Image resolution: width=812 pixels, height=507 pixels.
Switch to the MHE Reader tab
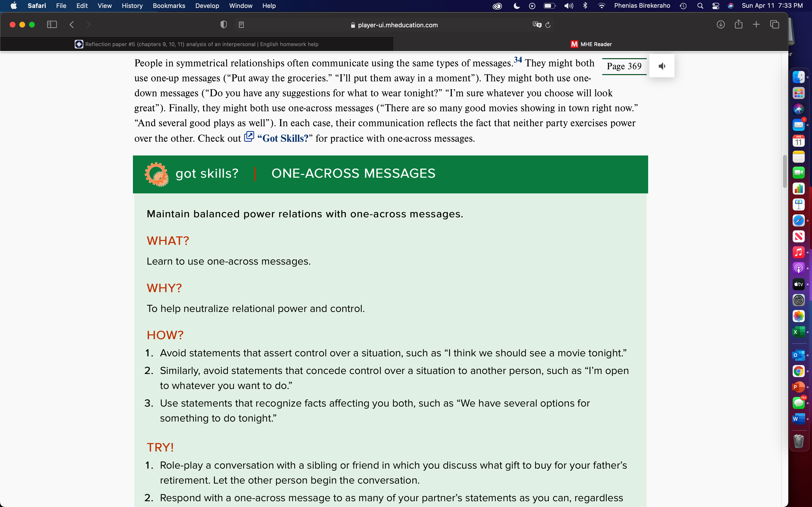pyautogui.click(x=591, y=44)
